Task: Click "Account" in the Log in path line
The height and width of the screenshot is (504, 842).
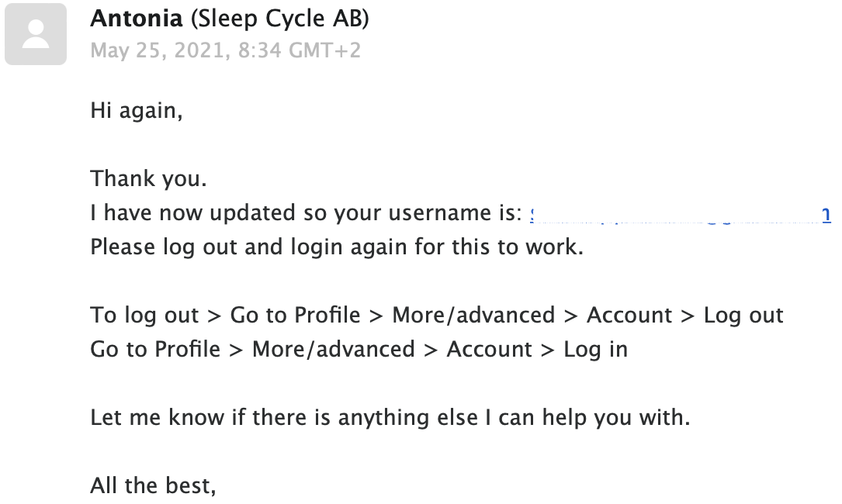Action: 489,350
